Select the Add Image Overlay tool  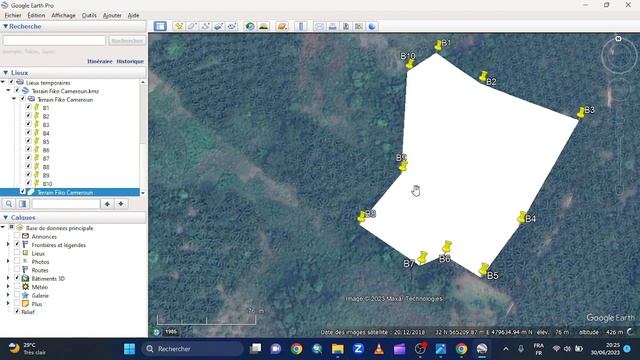tap(218, 26)
